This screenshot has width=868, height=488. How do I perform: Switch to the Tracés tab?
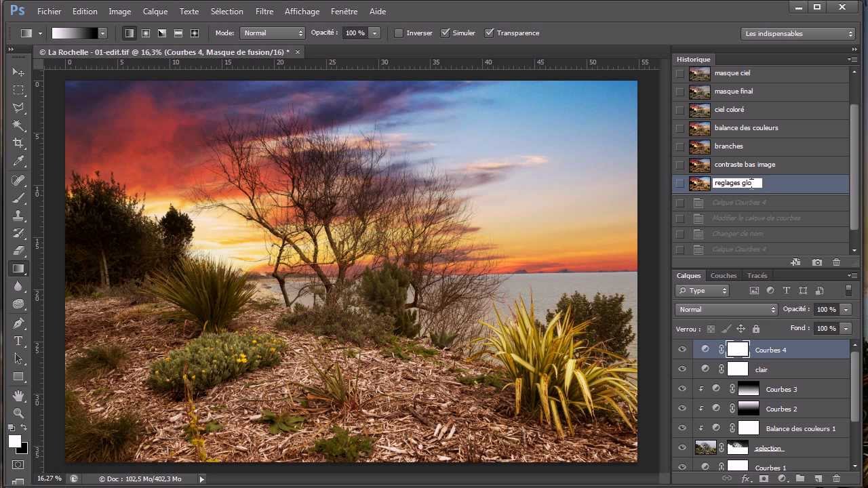[757, 275]
